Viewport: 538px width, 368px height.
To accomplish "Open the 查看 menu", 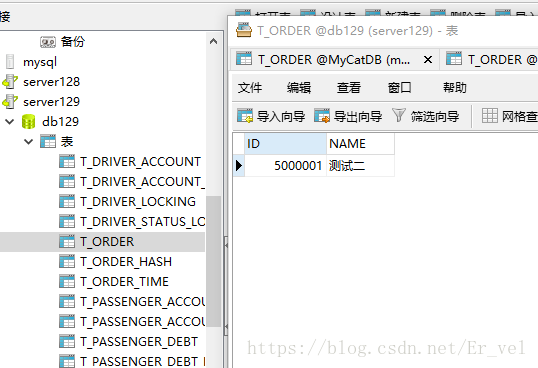I will click(x=349, y=88).
